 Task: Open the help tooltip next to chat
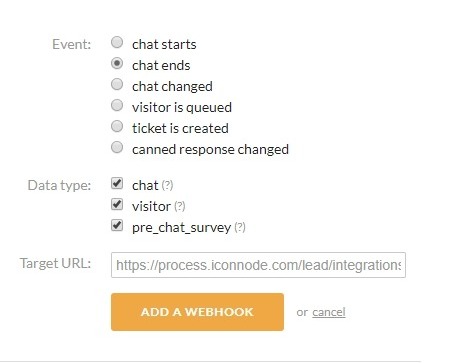[x=167, y=185]
